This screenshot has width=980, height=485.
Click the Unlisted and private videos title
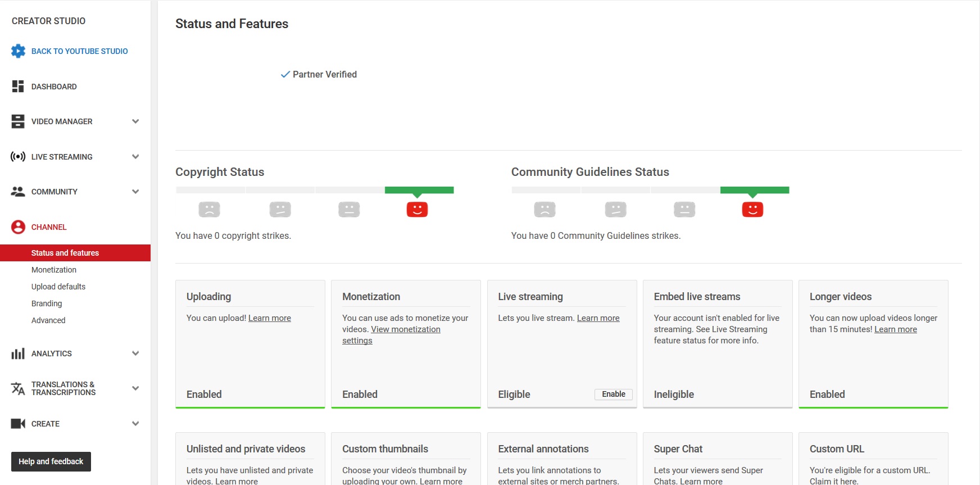tap(246, 449)
